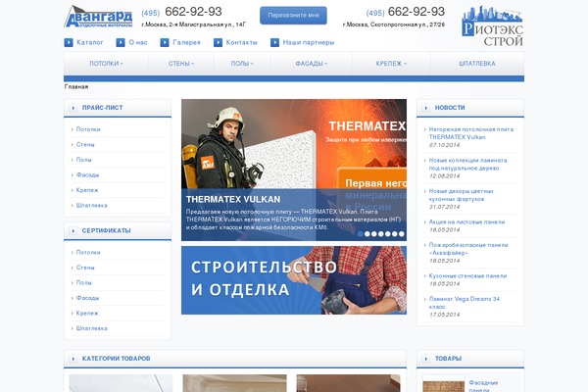Screen dimensions: 588x392
Task: Open Стены in the Сертификаты panel
Action: tap(85, 268)
